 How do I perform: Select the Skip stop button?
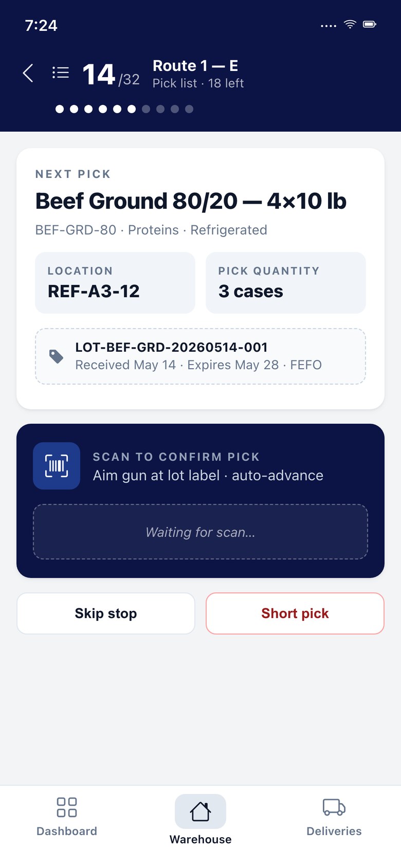point(106,613)
